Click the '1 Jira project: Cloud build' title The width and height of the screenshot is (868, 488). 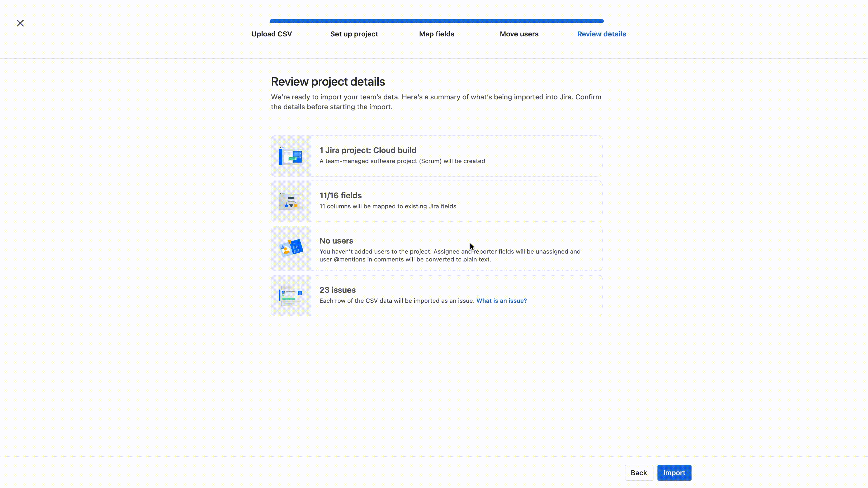coord(368,150)
